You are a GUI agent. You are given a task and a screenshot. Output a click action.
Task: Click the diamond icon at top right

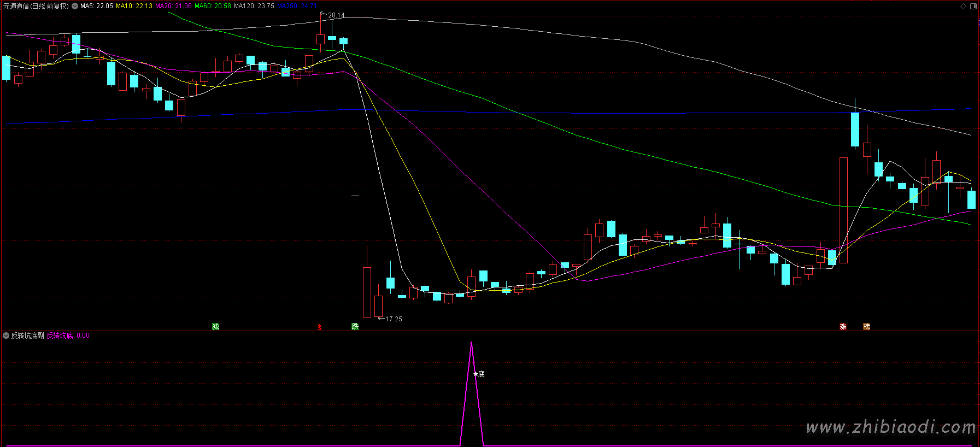963,6
